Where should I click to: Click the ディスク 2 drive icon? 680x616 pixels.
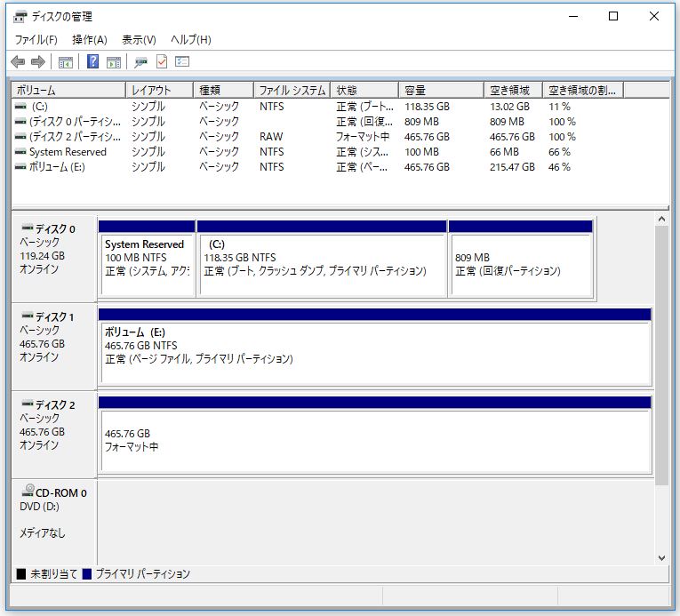coord(28,404)
